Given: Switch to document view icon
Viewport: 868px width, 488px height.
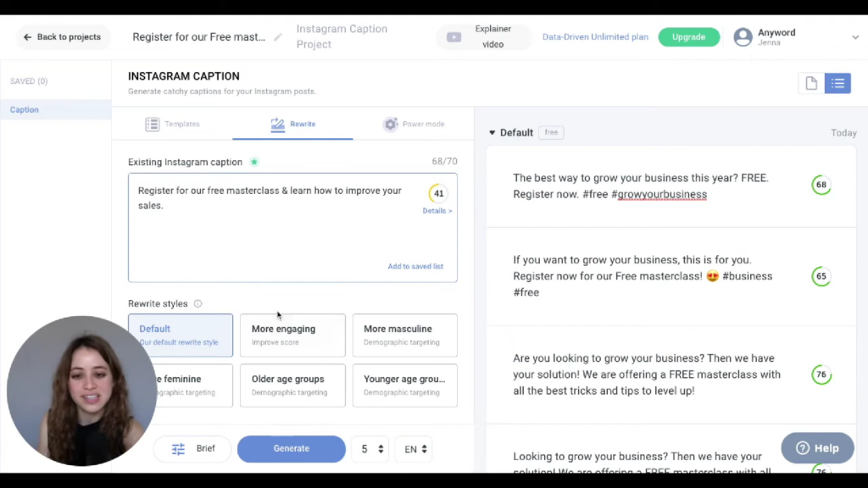Looking at the screenshot, I should (x=810, y=83).
